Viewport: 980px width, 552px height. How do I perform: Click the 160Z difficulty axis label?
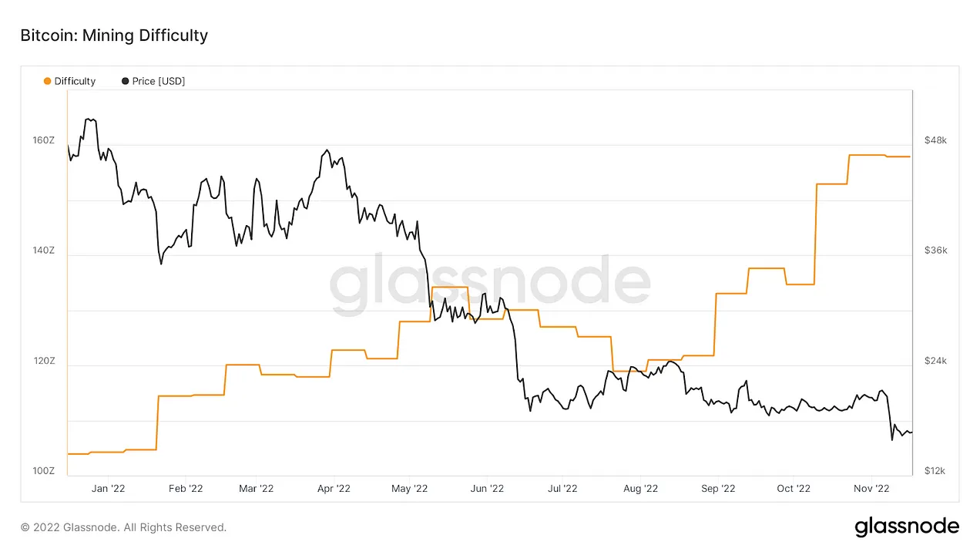coord(44,141)
